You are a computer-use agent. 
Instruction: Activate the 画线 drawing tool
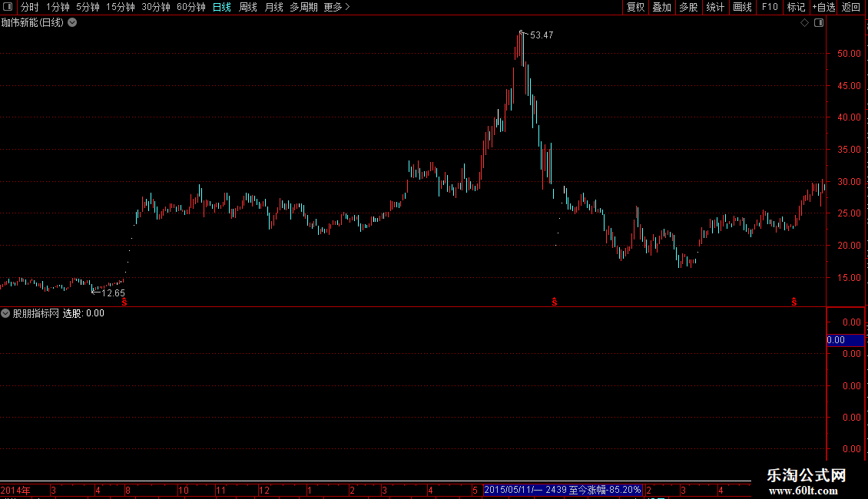(x=742, y=7)
